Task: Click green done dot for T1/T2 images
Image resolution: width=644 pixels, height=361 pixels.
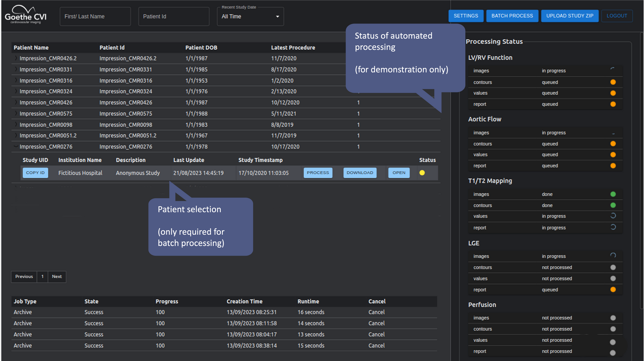Action: click(613, 194)
